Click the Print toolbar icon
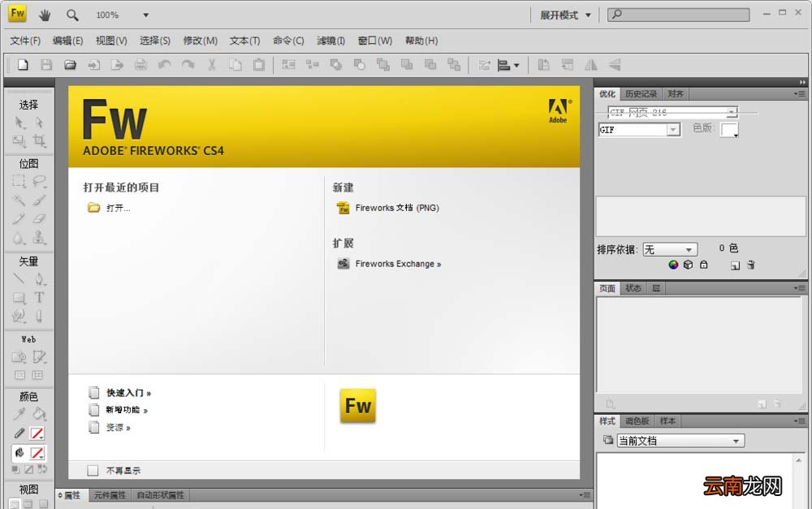The height and width of the screenshot is (509, 812). pos(140,65)
